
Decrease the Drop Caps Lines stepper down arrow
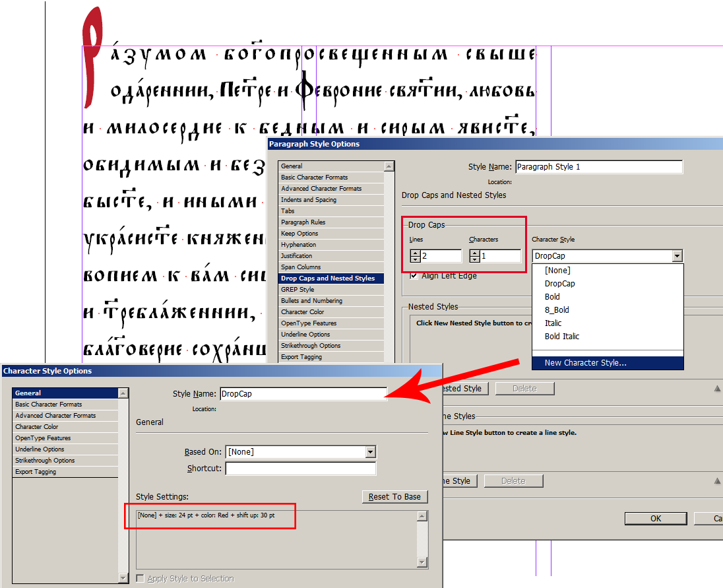point(416,259)
